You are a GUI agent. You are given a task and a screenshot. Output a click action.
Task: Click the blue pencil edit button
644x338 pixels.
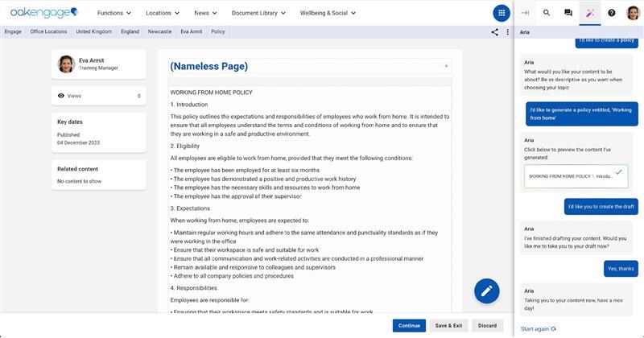pyautogui.click(x=487, y=291)
